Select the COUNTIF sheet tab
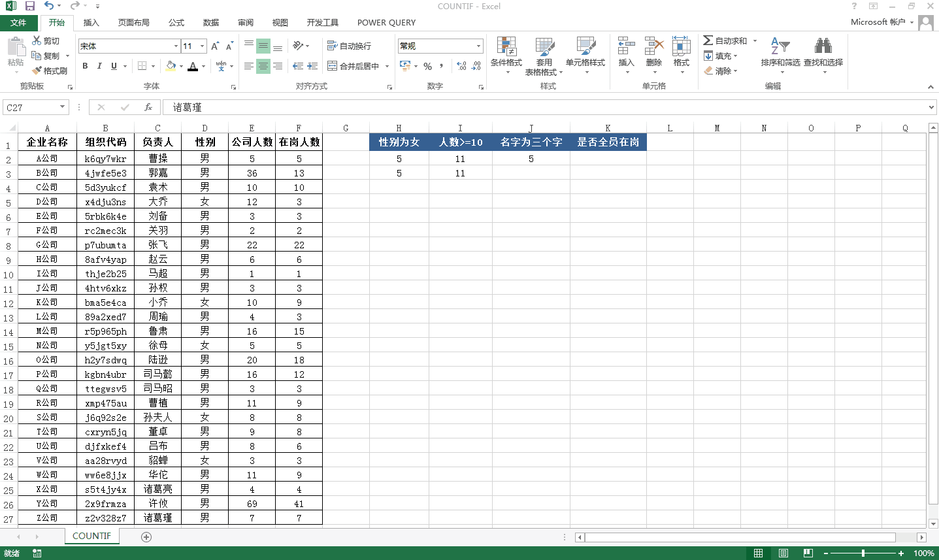939x560 pixels. (91, 536)
